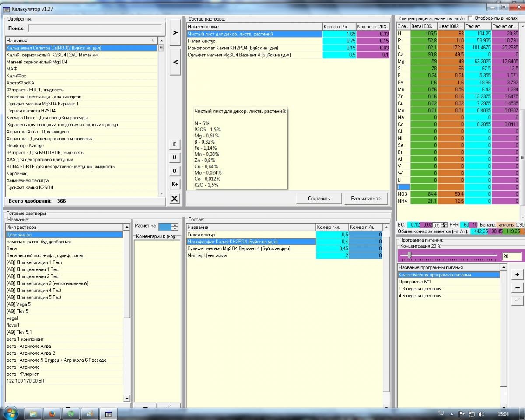Image resolution: width=525 pixels, height=420 pixels.
Task: Click the '>' add fertilizer arrow button
Action: click(175, 33)
